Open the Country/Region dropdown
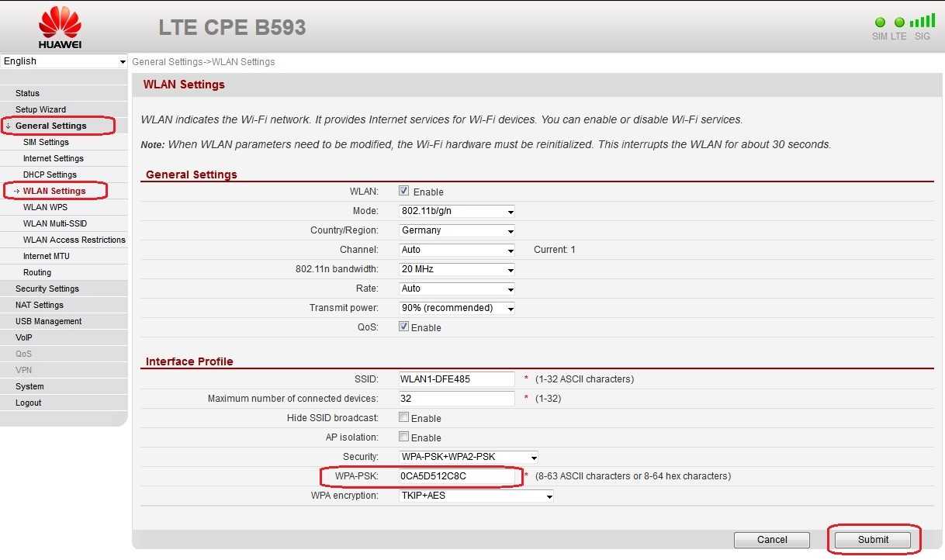This screenshot has width=945, height=560. pyautogui.click(x=457, y=230)
